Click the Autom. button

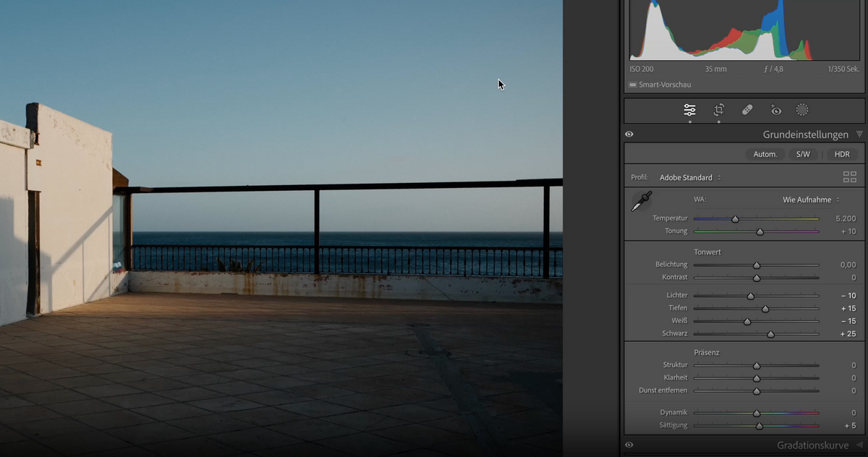pos(765,154)
